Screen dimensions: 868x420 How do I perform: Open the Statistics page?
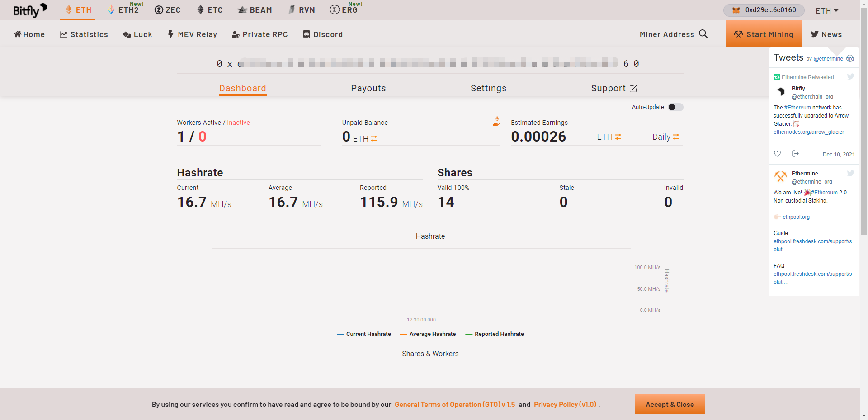click(84, 34)
